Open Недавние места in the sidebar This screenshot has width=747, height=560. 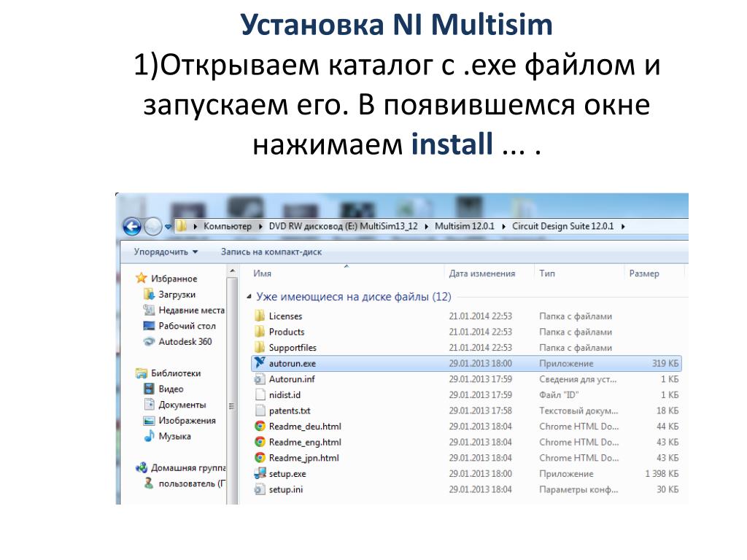192,310
